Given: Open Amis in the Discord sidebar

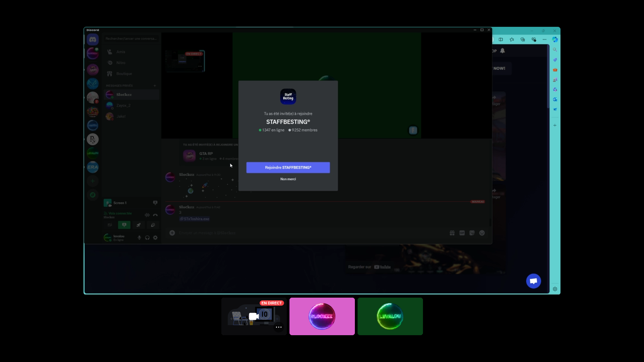Looking at the screenshot, I should [131, 52].
